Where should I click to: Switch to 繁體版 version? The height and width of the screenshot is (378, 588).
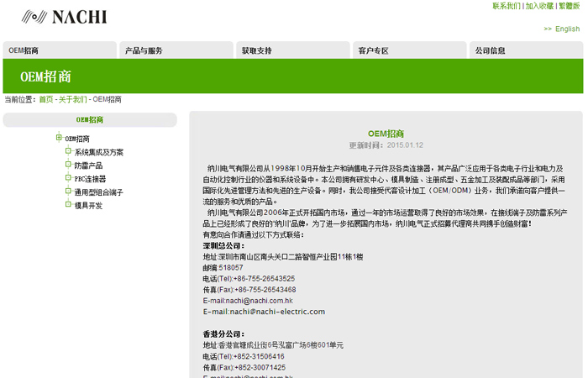pos(569,6)
